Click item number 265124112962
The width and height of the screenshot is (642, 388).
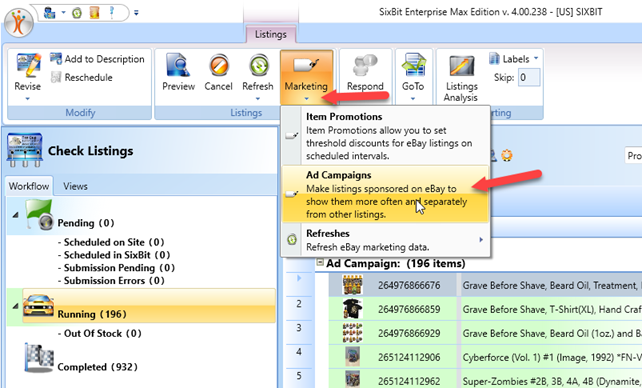click(x=409, y=381)
